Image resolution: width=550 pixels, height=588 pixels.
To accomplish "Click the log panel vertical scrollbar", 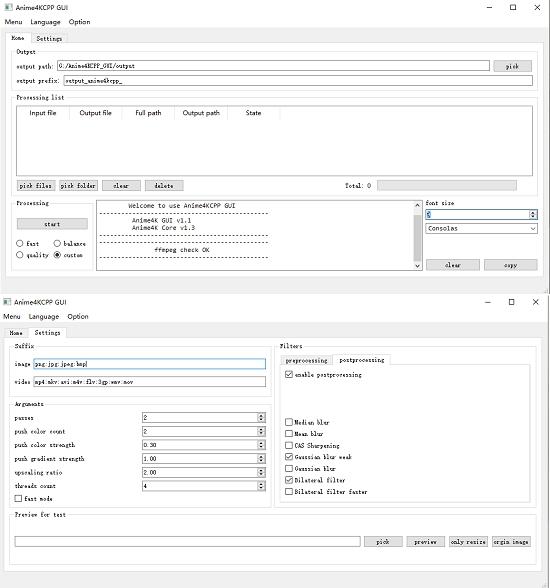I will pos(417,235).
